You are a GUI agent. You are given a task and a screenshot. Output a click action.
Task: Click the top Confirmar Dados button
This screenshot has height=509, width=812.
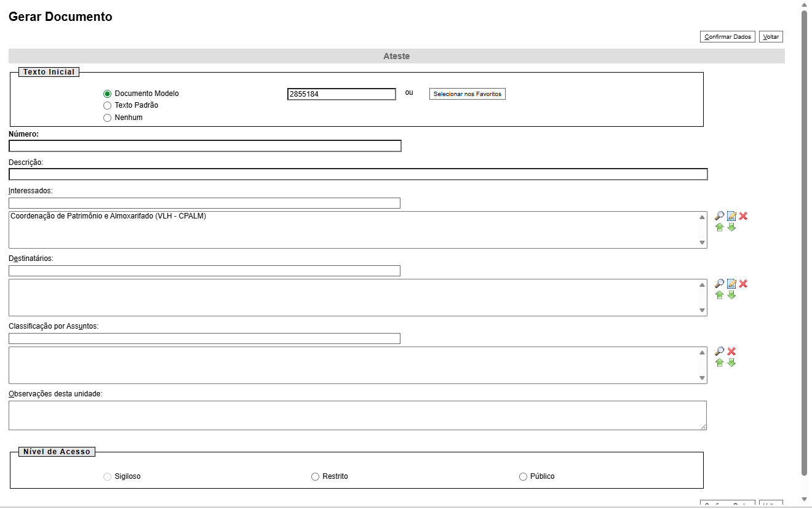(727, 37)
